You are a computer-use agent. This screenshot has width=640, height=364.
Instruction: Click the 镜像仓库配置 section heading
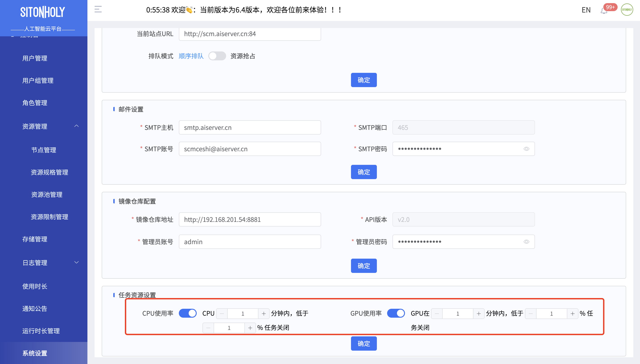[x=137, y=201]
